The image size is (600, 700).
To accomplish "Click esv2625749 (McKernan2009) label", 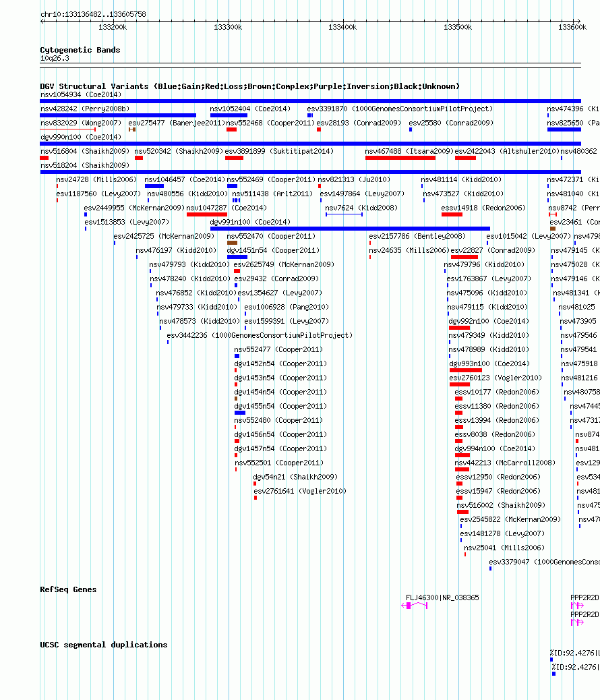I will (x=284, y=265).
